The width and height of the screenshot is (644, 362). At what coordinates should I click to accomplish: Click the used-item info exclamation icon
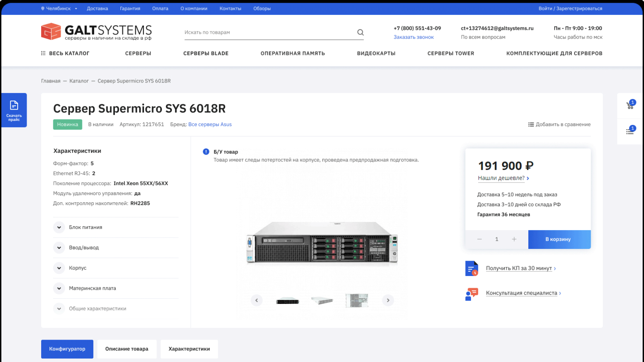[x=206, y=152]
